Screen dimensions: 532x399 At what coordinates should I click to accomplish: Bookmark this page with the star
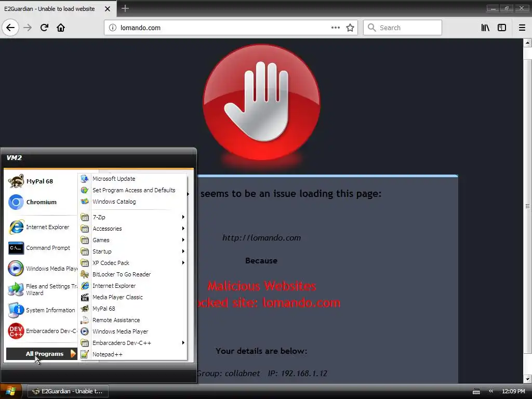click(x=350, y=28)
